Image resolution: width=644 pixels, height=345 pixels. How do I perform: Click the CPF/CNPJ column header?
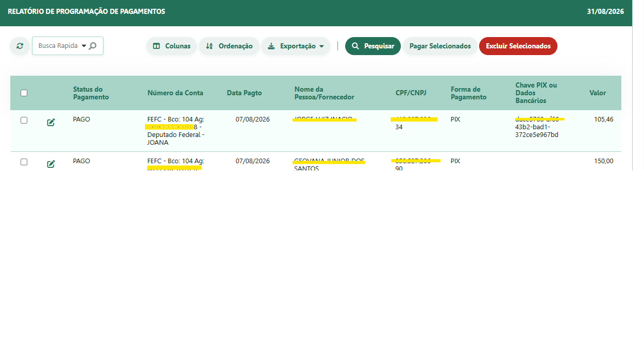point(411,93)
